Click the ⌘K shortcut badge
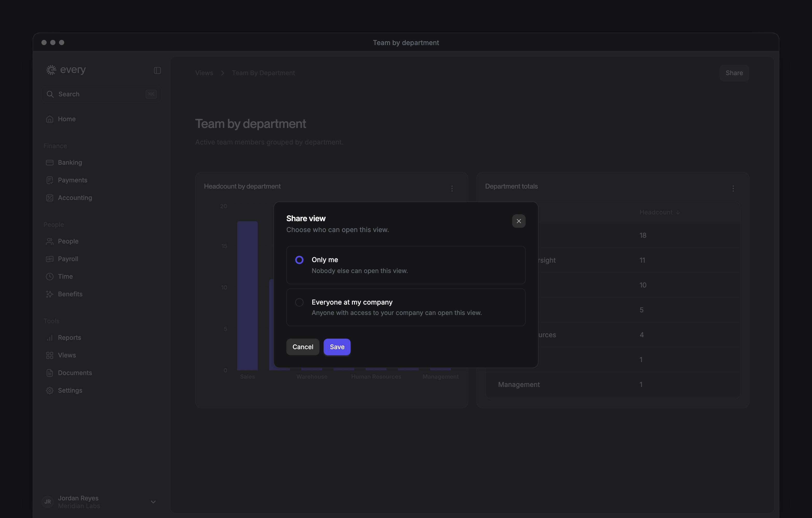The image size is (812, 518). pyautogui.click(x=151, y=94)
